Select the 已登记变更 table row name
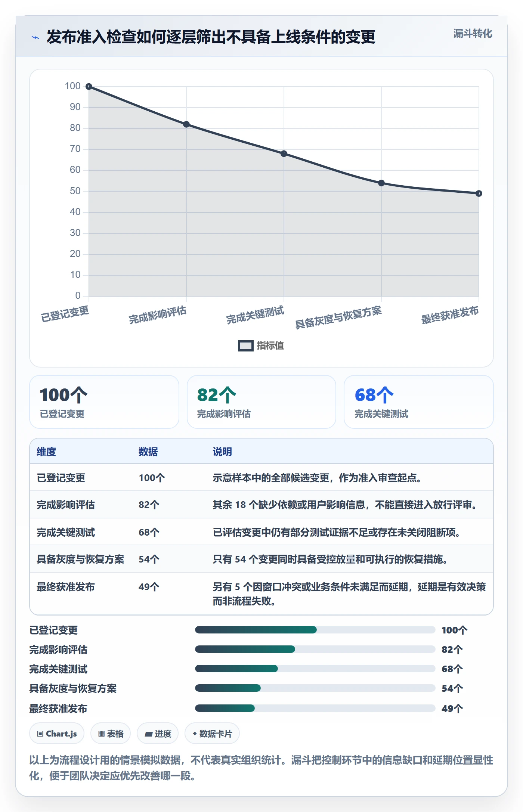This screenshot has width=523, height=812. point(61,478)
